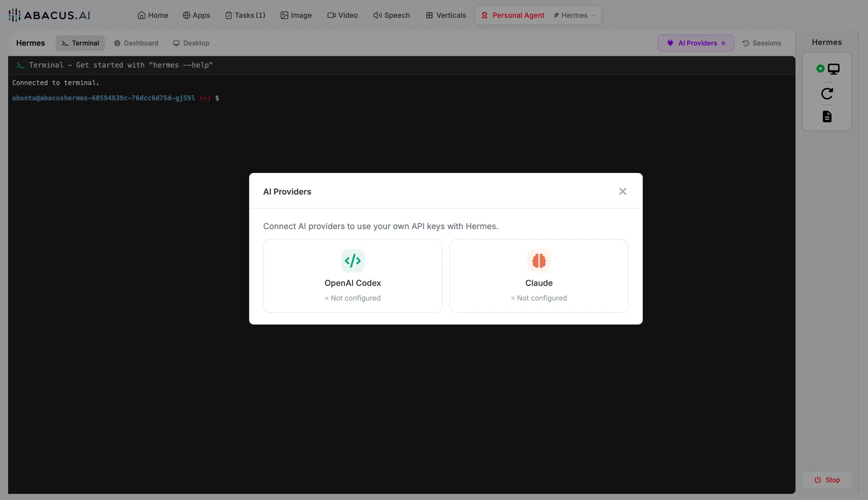Go to Home in top navigation
This screenshot has width=868, height=500.
click(153, 15)
